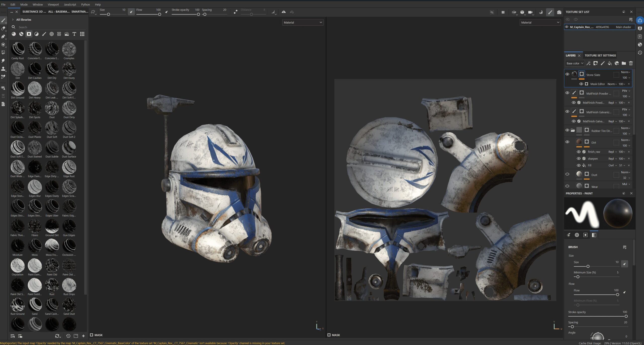Show all asset categories grid
Viewport: 644px width, 345px height.
click(82, 34)
